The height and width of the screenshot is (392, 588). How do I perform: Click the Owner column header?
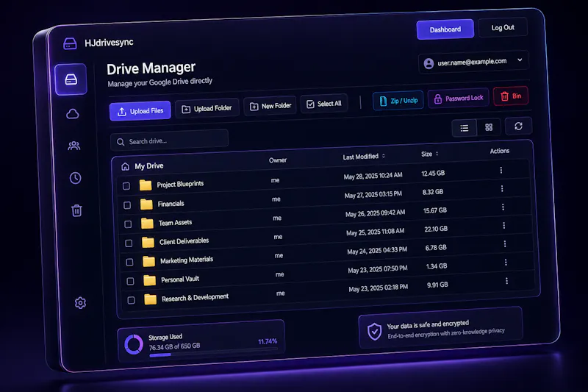pos(278,160)
